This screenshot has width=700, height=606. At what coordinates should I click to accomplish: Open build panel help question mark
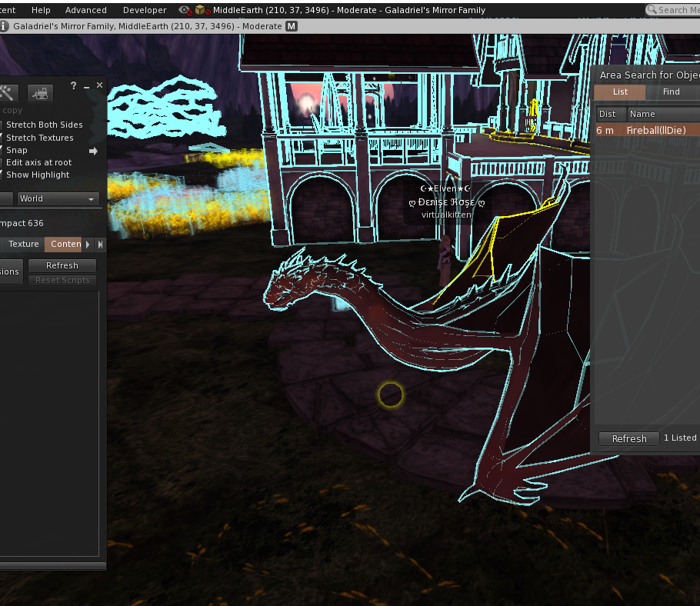point(73,85)
